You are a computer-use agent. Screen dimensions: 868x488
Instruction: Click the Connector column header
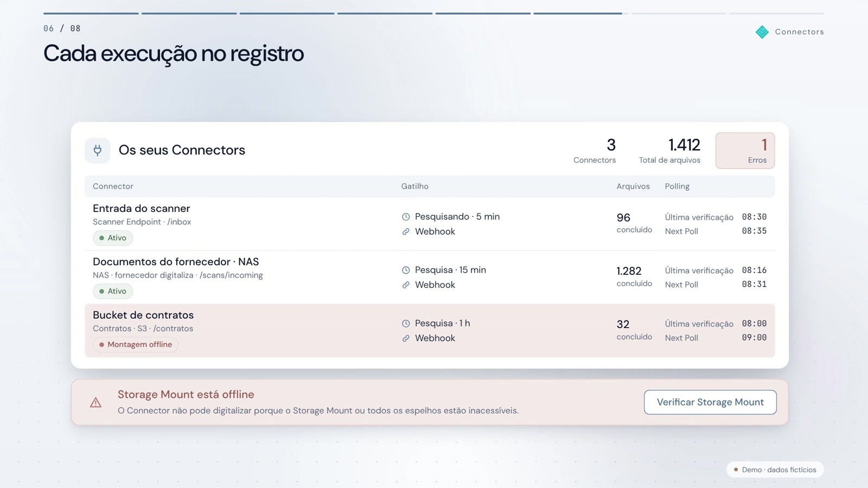click(113, 186)
